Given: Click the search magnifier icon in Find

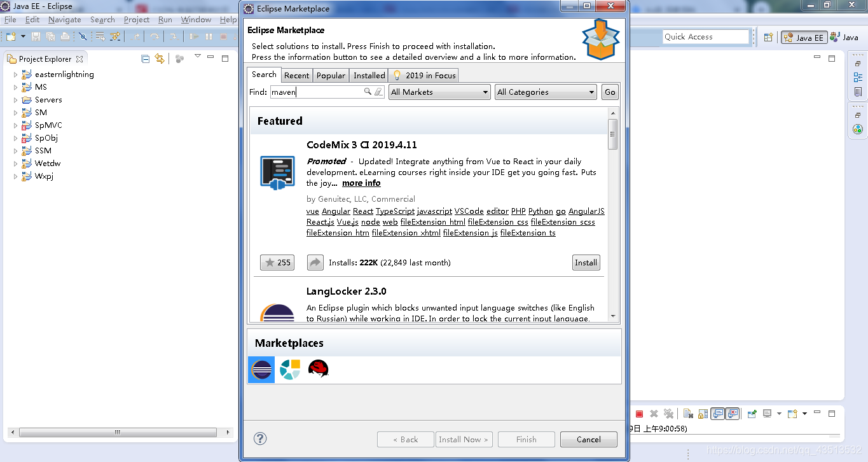Looking at the screenshot, I should (368, 92).
